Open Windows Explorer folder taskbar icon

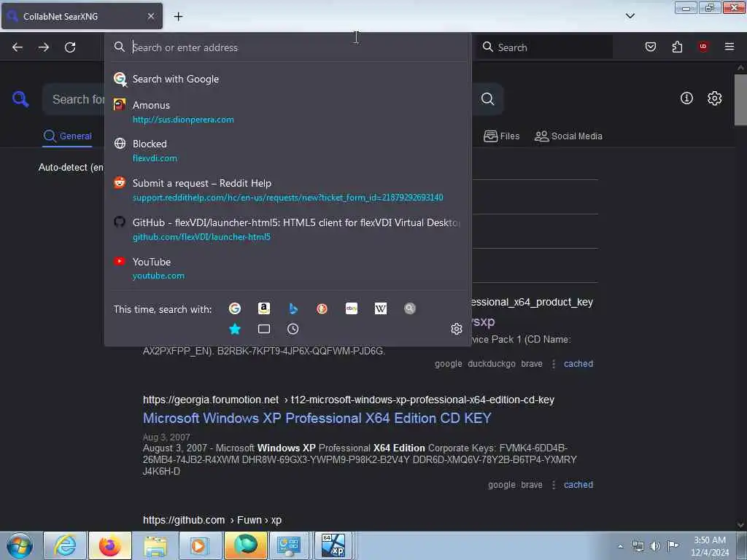155,545
